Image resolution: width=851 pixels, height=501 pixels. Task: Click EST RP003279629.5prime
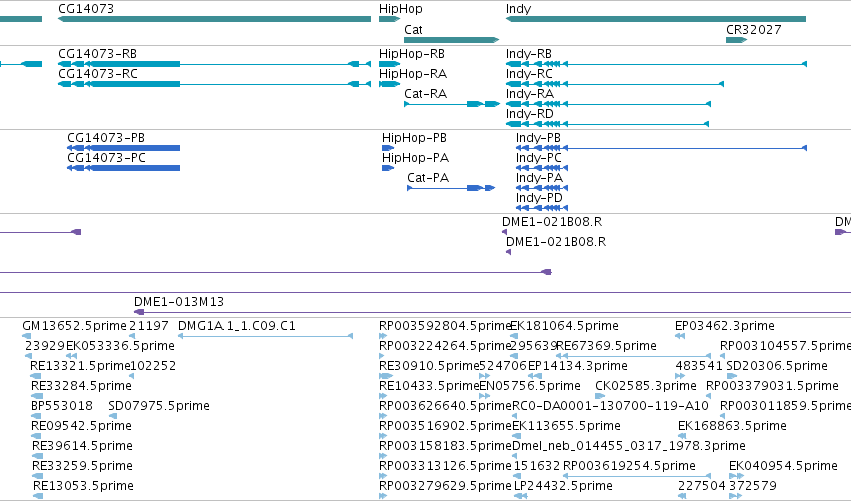pos(445,486)
